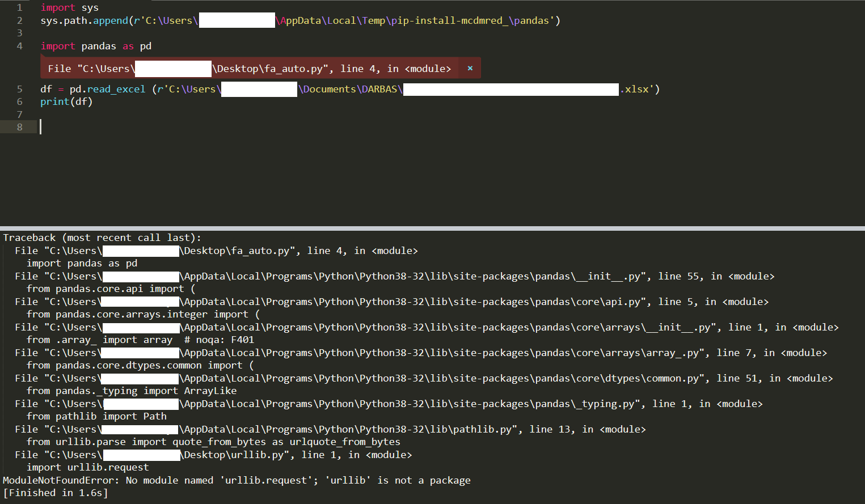Click traceback entry for arrays\array_.py line 7
The height and width of the screenshot is (504, 865).
(x=421, y=353)
